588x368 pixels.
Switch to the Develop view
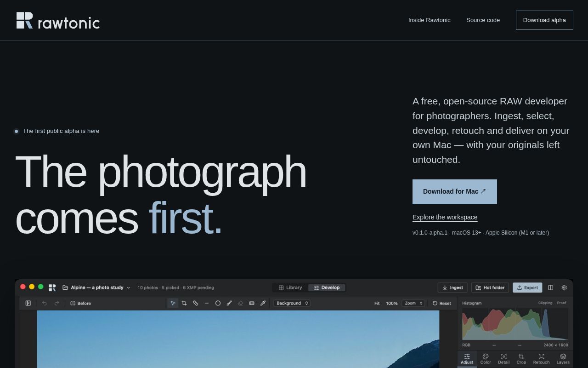point(327,287)
